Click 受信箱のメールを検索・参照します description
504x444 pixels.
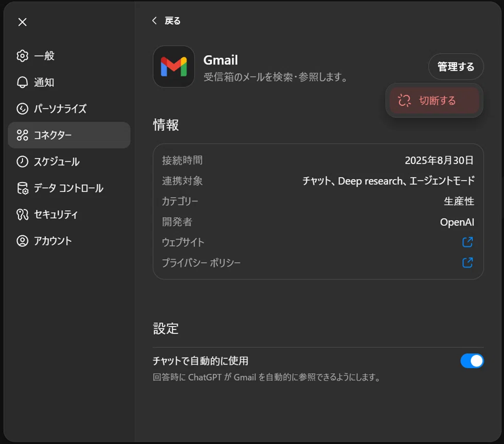276,77
